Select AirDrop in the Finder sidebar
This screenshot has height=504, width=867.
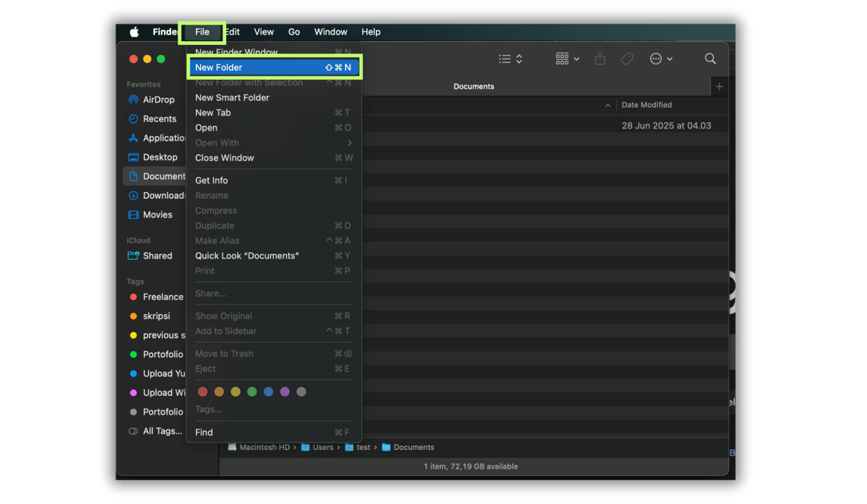click(156, 100)
